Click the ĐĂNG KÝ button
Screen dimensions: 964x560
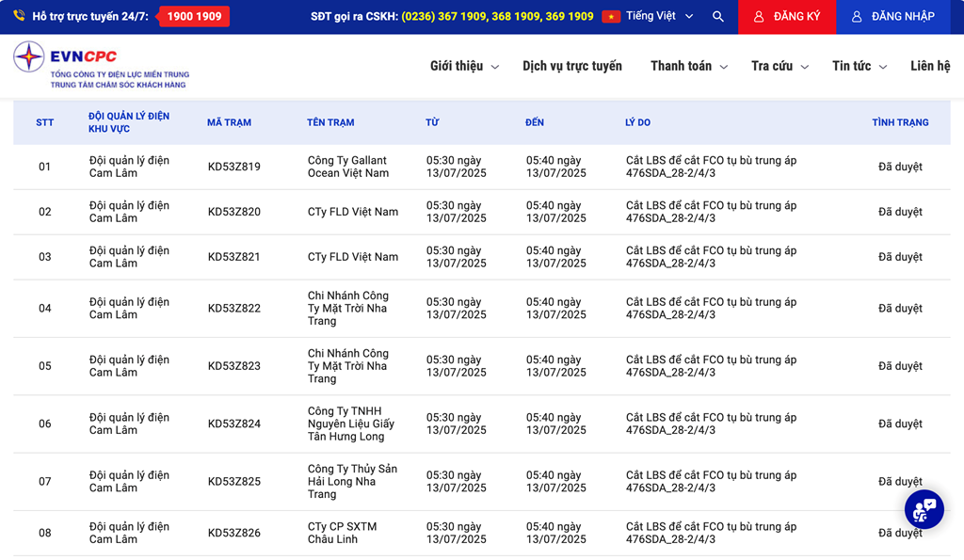(787, 17)
